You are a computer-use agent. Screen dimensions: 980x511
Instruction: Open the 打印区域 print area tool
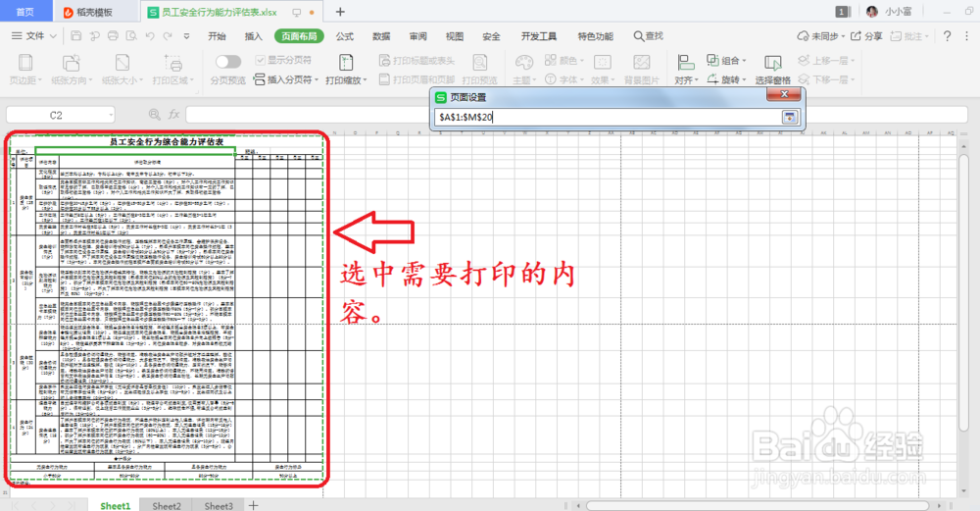[x=173, y=70]
